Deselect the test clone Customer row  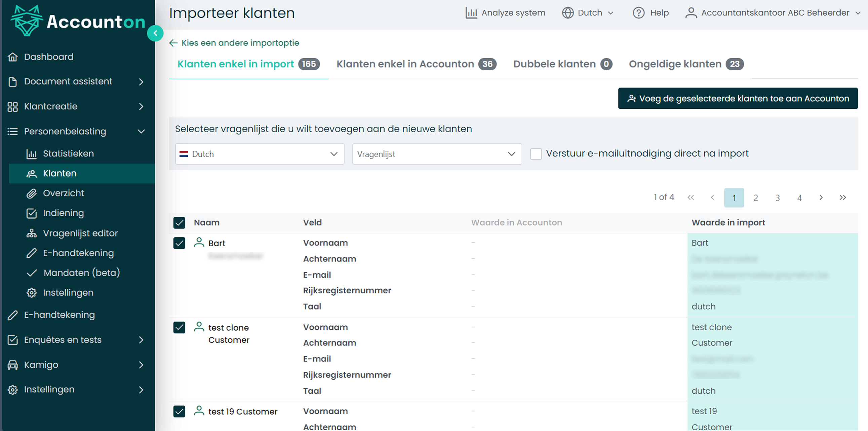tap(179, 327)
